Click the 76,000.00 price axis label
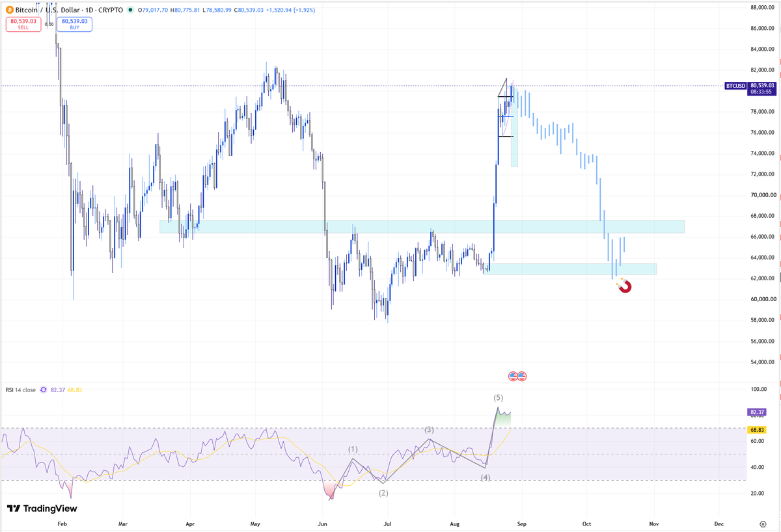 coord(761,133)
